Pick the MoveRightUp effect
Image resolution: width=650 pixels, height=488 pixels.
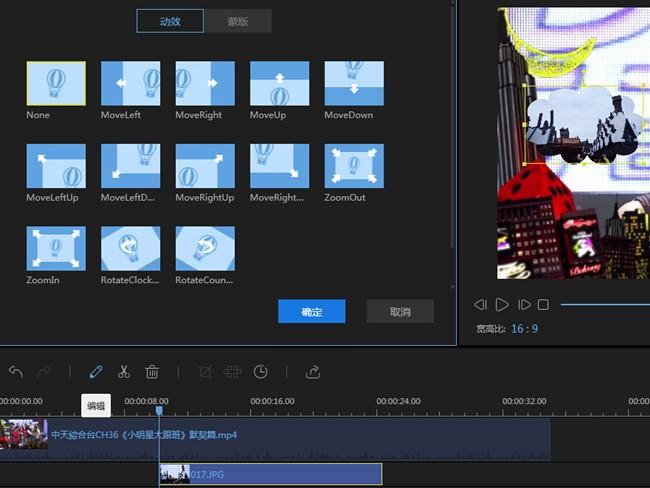tap(205, 166)
